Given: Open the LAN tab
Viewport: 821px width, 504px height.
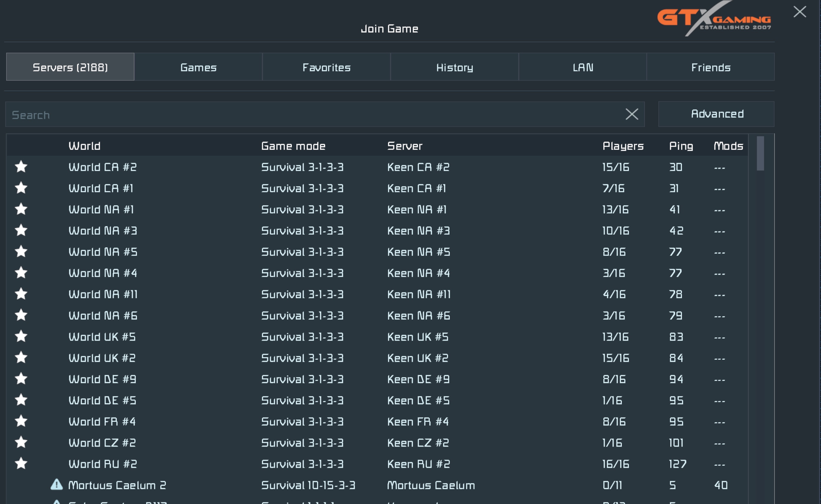Looking at the screenshot, I should click(x=583, y=67).
